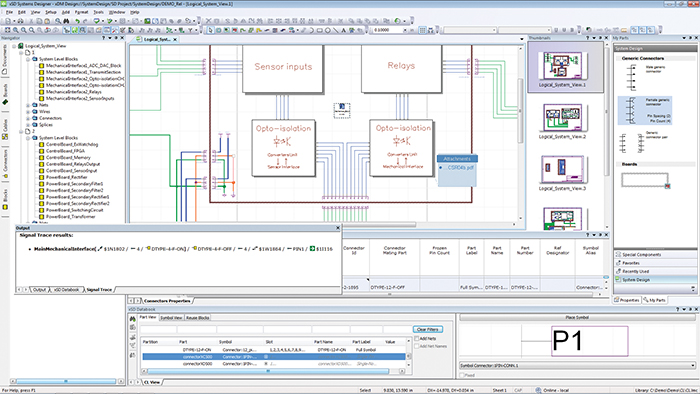This screenshot has width=700, height=394.
Task: Select the Logical_System_View.2 thumbnail
Action: pyautogui.click(x=562, y=121)
